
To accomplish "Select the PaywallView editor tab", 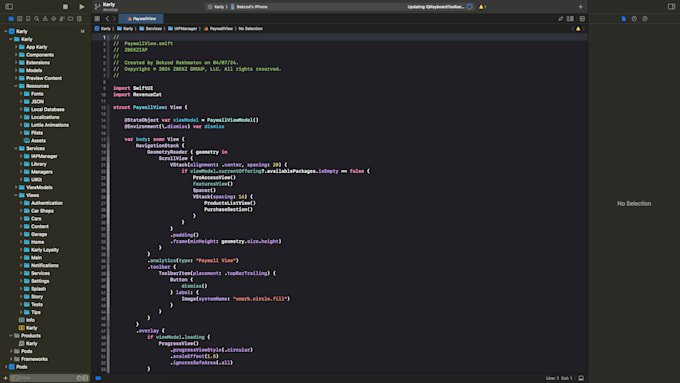I will click(x=141, y=19).
